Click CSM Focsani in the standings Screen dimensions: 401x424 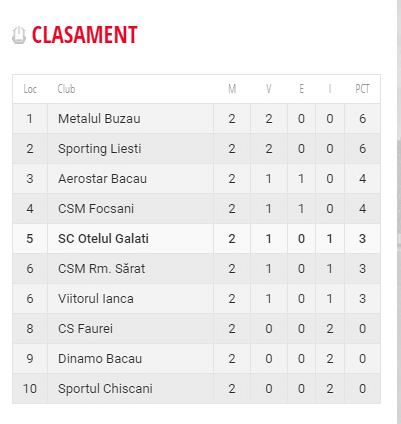[96, 209]
